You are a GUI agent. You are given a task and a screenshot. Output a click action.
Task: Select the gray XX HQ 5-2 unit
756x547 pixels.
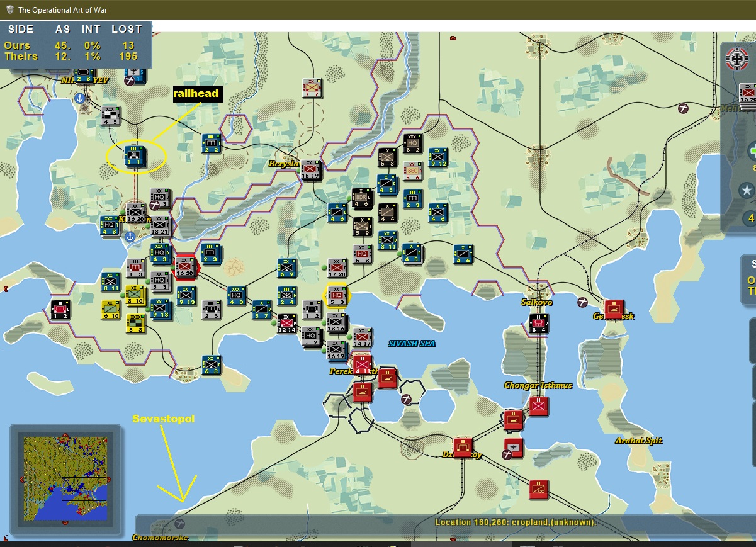312,337
